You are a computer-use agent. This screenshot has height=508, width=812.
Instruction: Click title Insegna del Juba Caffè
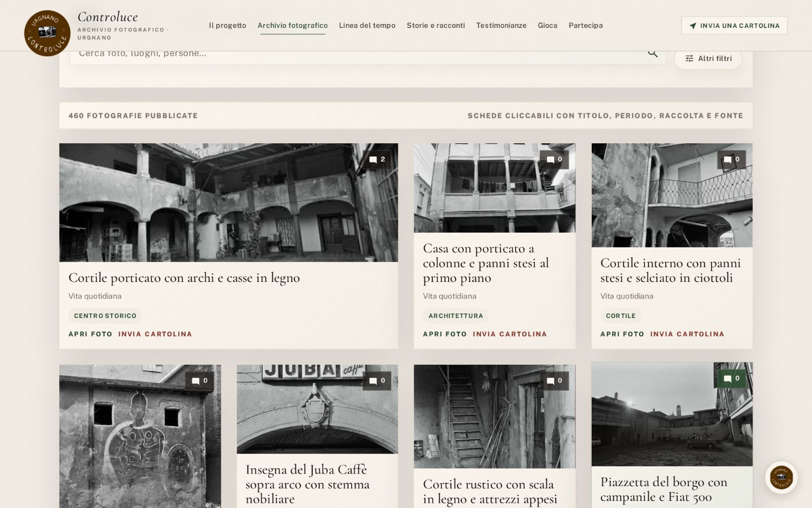(308, 484)
